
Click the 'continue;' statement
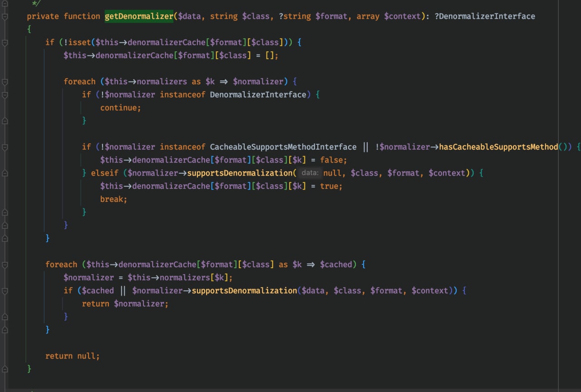121,108
